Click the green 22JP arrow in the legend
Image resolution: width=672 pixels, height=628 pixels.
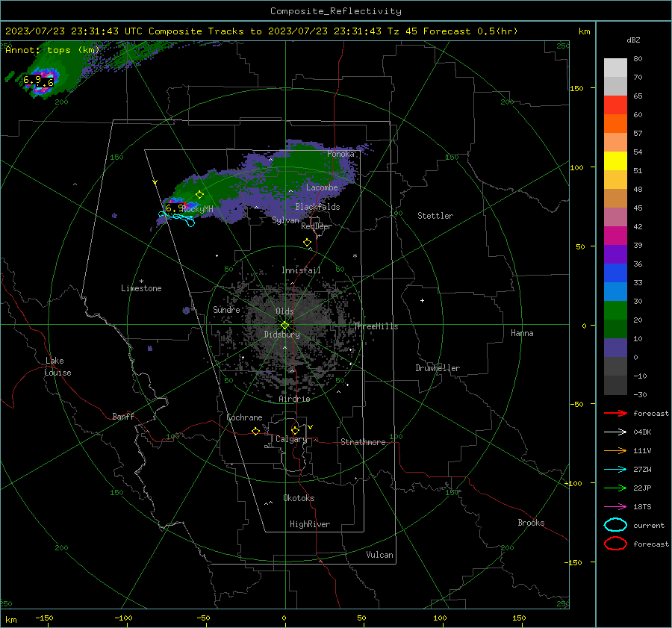tap(615, 488)
